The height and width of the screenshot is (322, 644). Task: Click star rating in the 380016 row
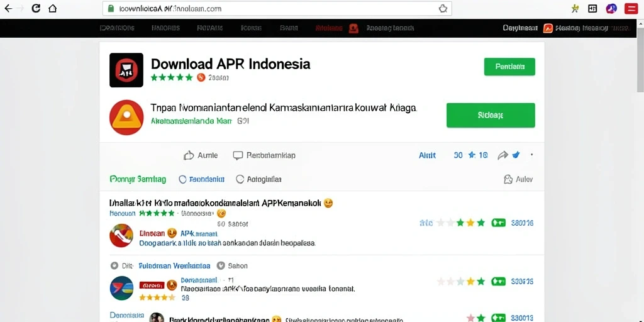point(460,223)
